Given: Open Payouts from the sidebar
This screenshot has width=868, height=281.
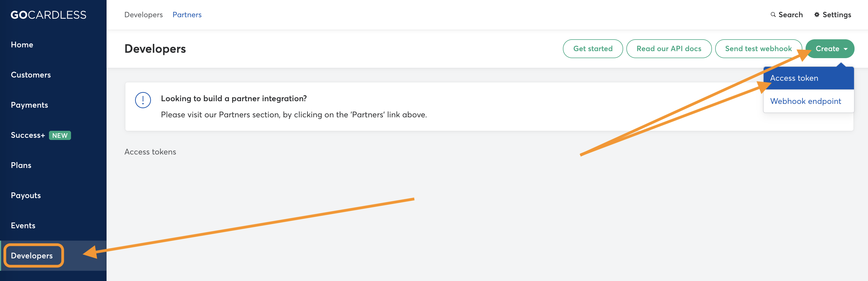Looking at the screenshot, I should 26,195.
